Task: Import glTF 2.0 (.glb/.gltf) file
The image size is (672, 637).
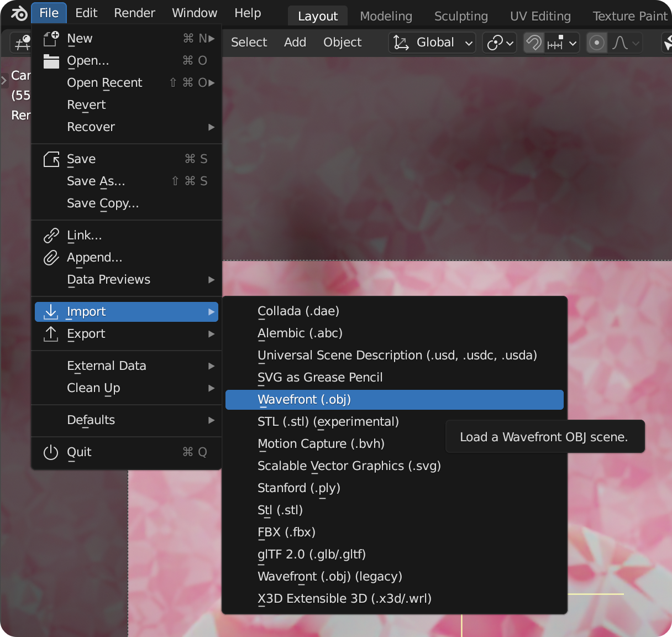Action: 395,555
